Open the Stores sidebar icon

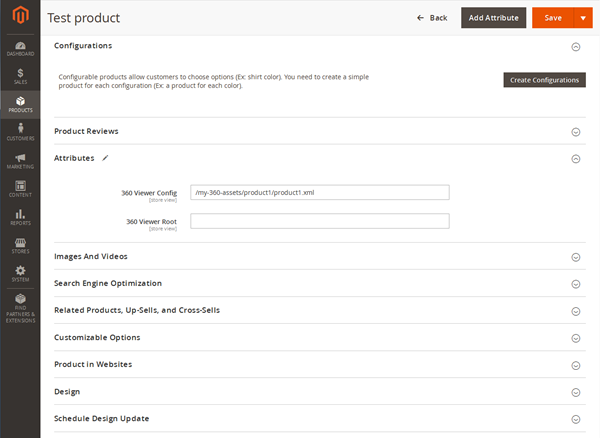(20, 244)
